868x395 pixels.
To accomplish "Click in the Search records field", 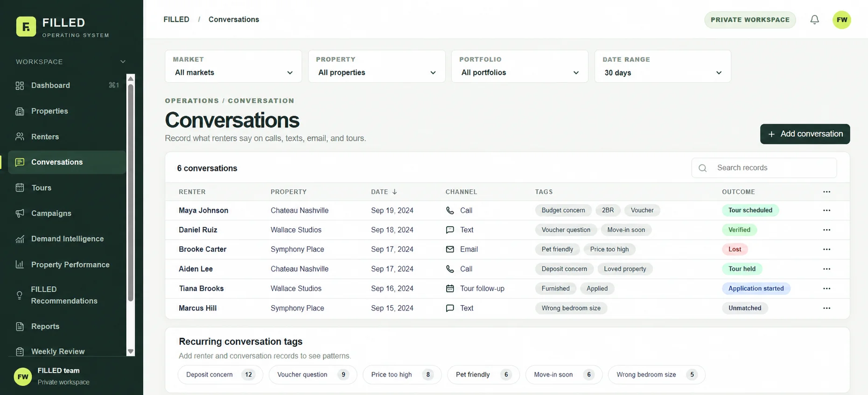I will tap(764, 168).
